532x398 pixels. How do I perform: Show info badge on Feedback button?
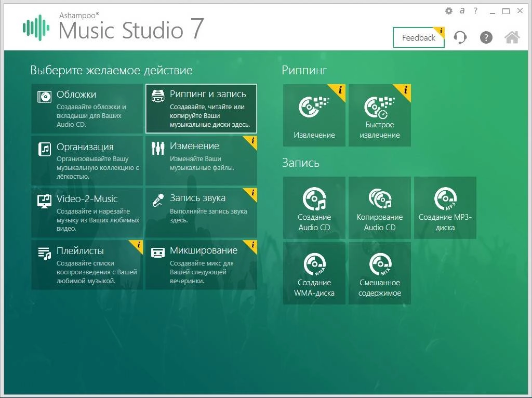click(441, 32)
